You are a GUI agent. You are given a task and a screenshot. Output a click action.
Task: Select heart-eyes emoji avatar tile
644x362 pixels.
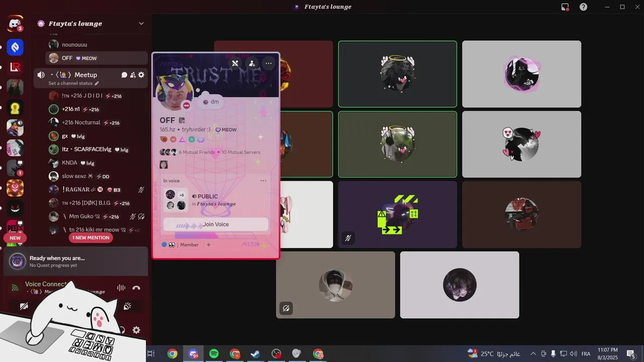pos(522,144)
